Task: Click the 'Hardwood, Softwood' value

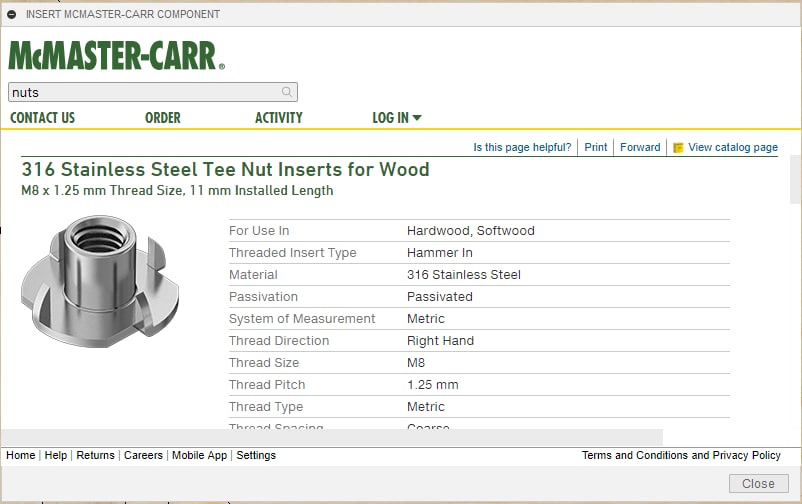Action: click(x=471, y=231)
